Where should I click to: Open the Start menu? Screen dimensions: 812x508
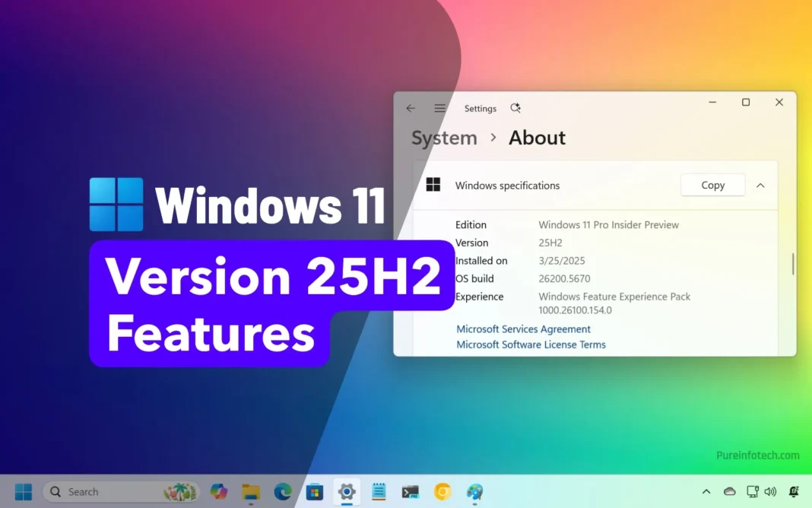(24, 492)
